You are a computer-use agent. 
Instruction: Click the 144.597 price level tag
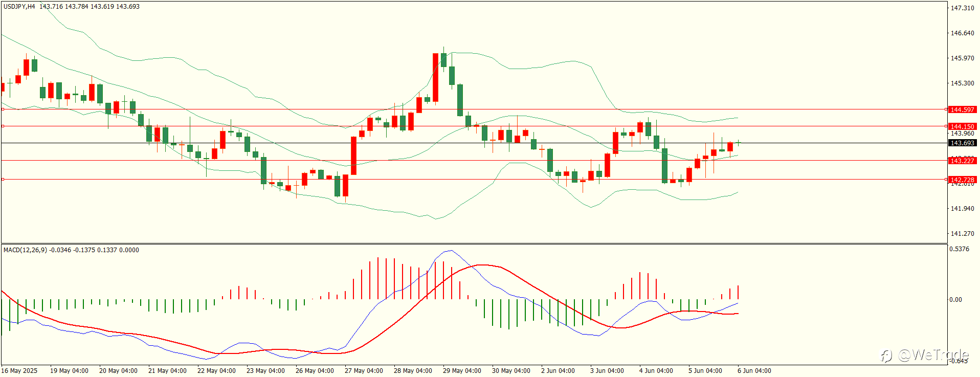962,109
